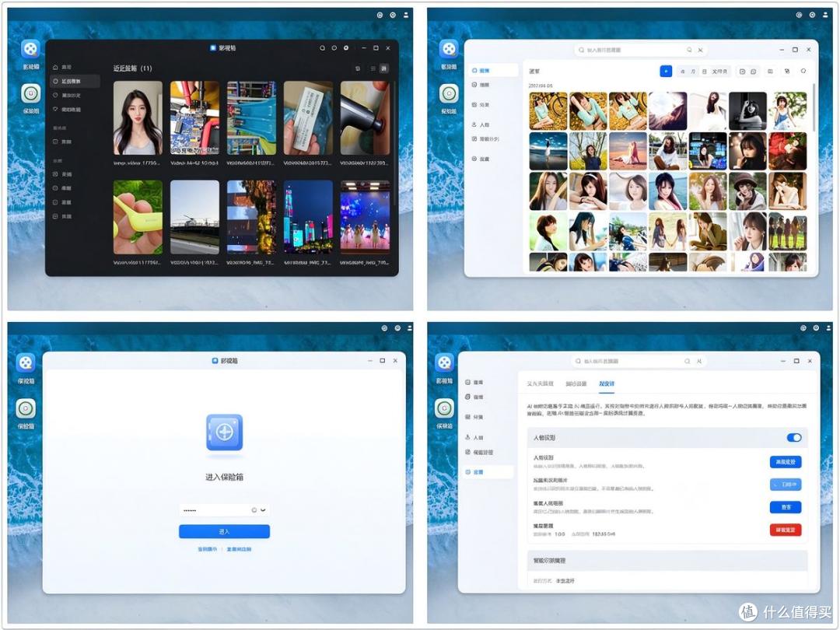Group the gallery photos by 月
This screenshot has height=630, width=840.
click(693, 72)
